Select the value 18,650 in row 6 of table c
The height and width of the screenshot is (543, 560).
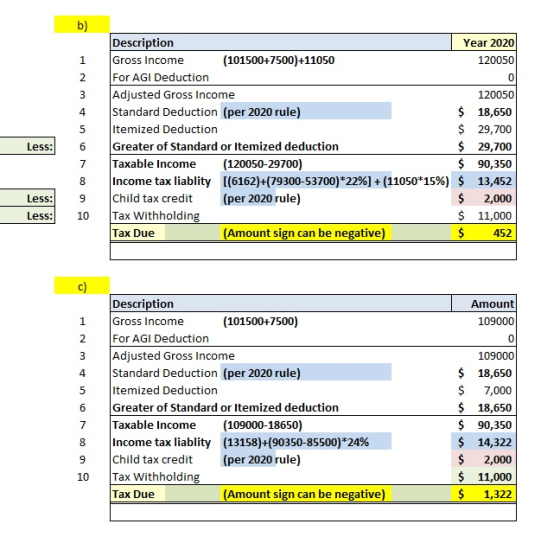(495, 408)
